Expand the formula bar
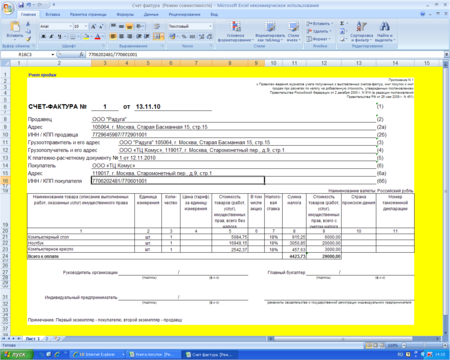The height and width of the screenshot is (360, 450). tap(446, 54)
